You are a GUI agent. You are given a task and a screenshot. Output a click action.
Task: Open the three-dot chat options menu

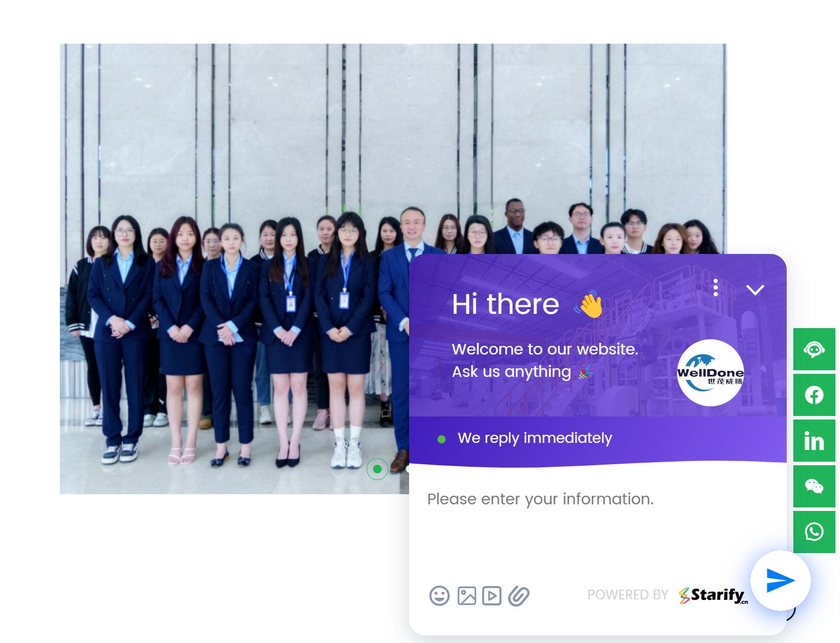[716, 287]
